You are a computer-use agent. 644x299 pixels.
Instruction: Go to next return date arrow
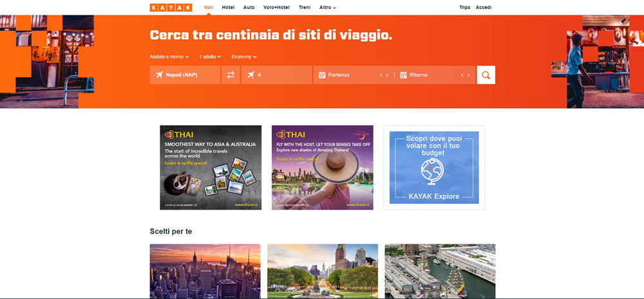[468, 75]
